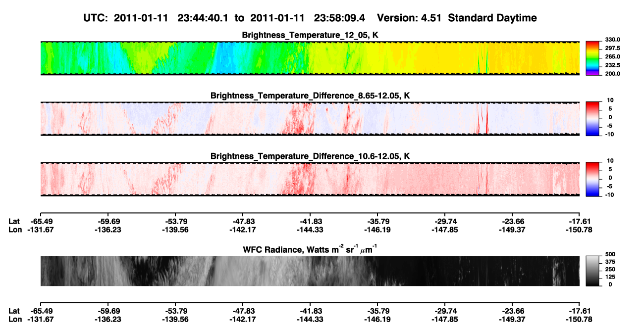This screenshot has height=330, width=644.
Task: Click the Lon row label under the 10.6-12.05 panel
Action: click(x=15, y=230)
